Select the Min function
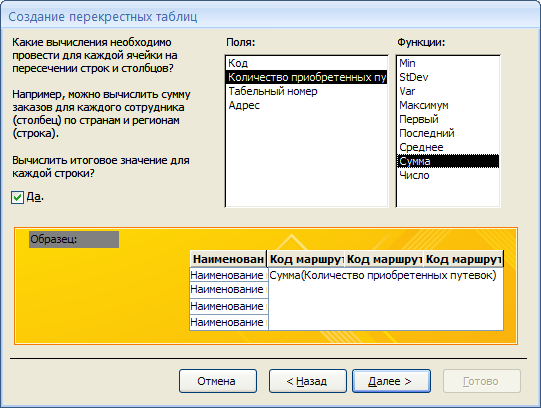Image resolution: width=541 pixels, height=408 pixels. (x=448, y=63)
